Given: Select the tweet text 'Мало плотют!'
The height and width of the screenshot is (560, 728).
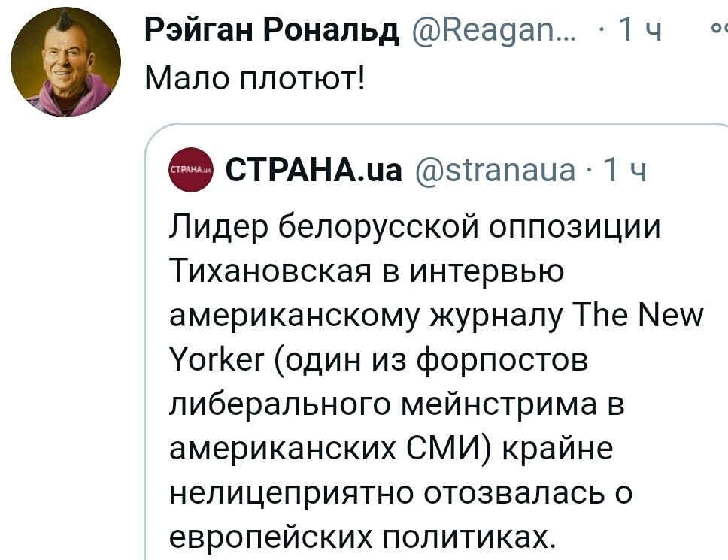Looking at the screenshot, I should [x=256, y=78].
